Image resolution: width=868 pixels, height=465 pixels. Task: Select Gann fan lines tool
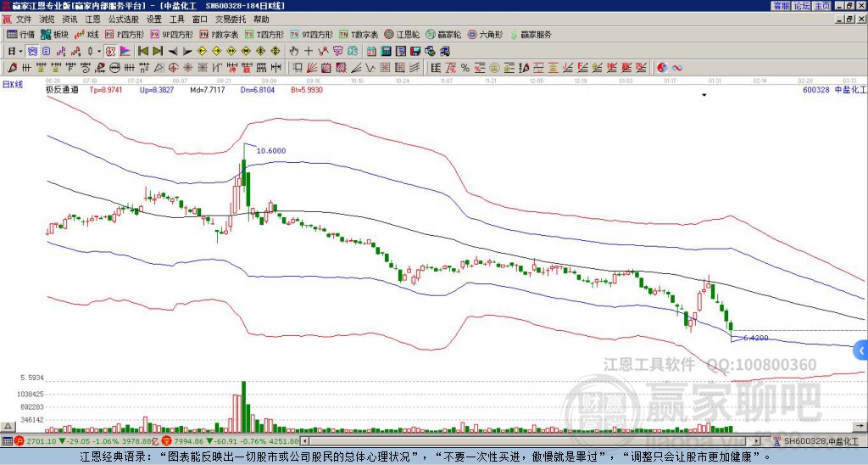[312, 68]
